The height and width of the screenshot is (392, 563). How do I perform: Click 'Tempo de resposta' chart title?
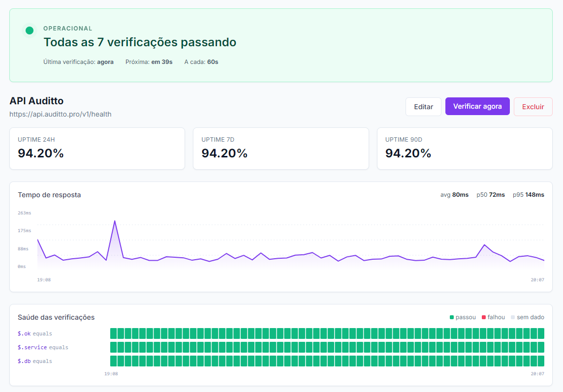[49, 195]
